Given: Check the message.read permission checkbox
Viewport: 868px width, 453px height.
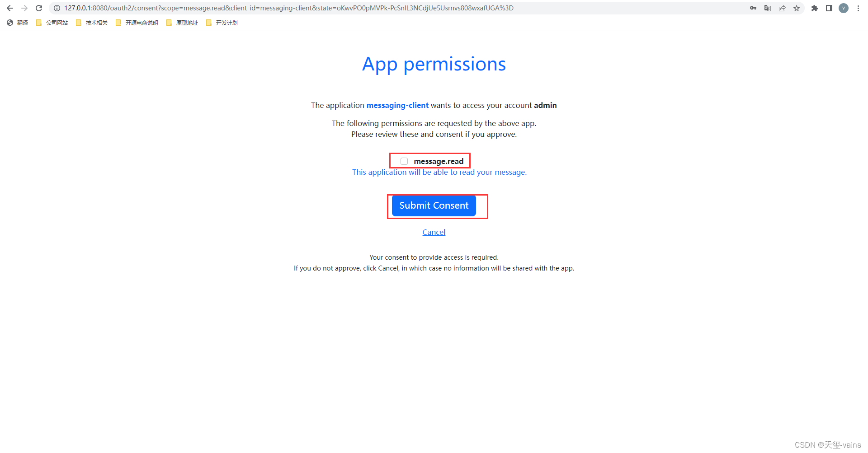Looking at the screenshot, I should coord(404,161).
